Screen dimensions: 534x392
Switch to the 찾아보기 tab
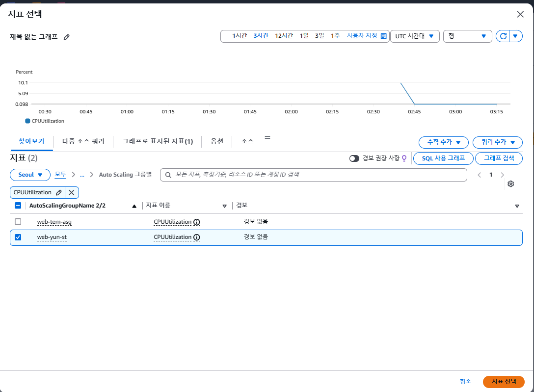[x=31, y=141]
